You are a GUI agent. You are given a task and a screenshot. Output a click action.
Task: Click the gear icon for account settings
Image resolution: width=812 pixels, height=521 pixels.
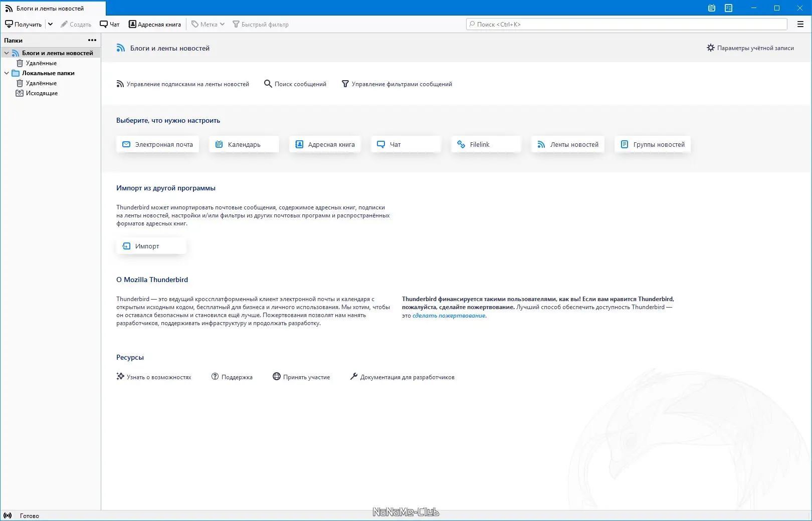click(711, 48)
